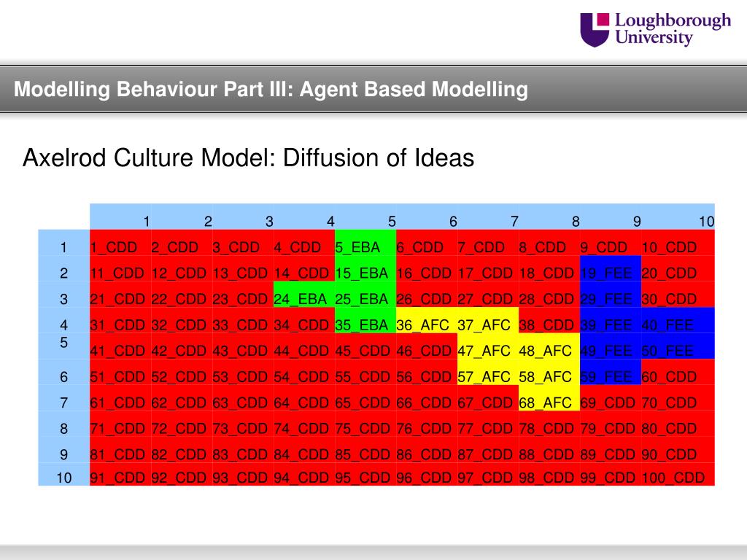The width and height of the screenshot is (747, 560).
Task: Select cell 1_CDD
Action: pyautogui.click(x=120, y=243)
